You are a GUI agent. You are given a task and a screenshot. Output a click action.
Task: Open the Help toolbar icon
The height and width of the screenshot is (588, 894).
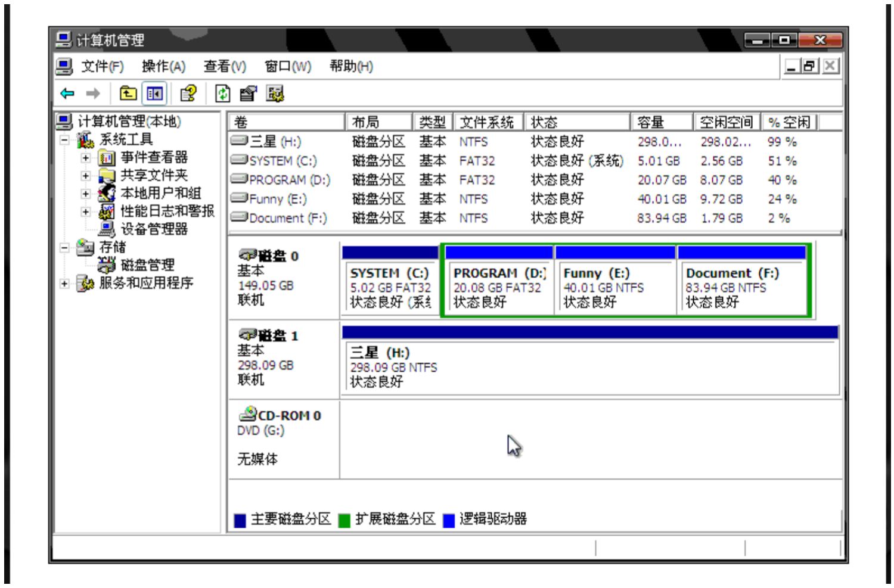(188, 94)
